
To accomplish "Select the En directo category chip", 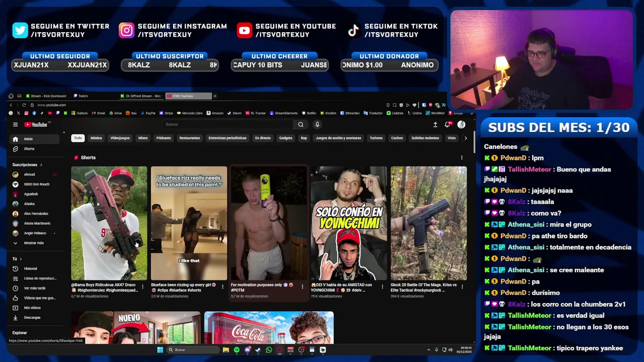I will (x=263, y=138).
